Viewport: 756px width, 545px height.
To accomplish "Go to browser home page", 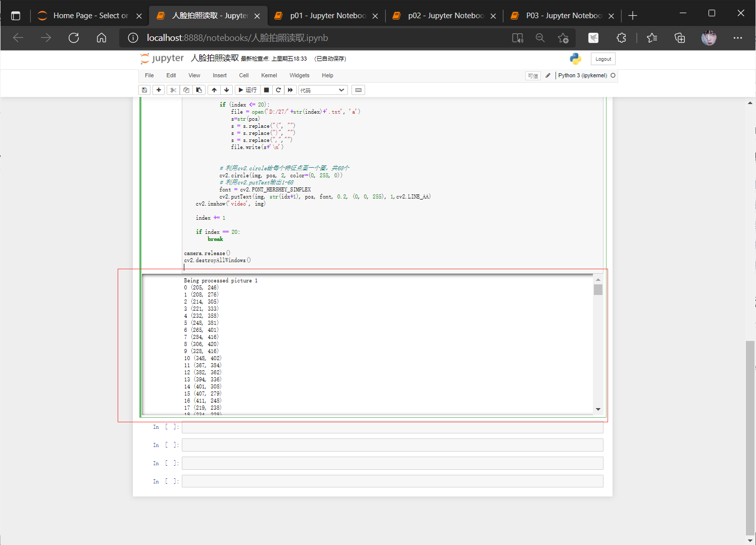I will pos(102,38).
